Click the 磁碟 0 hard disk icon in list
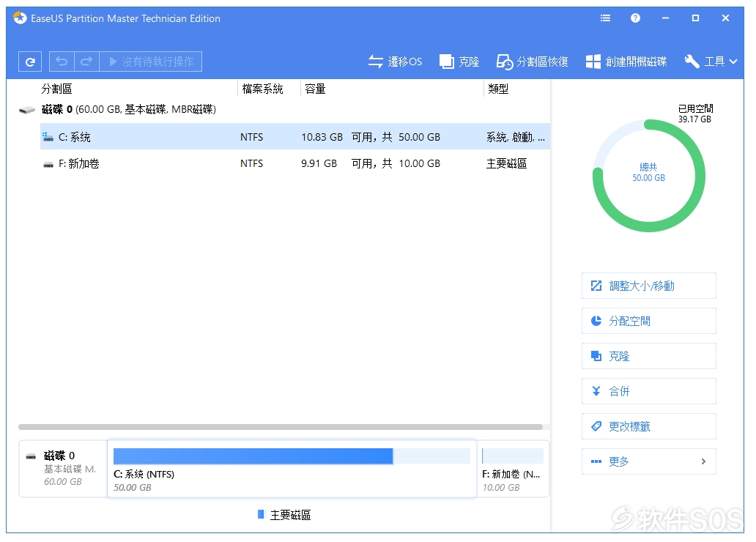This screenshot has height=542, width=756. (27, 110)
